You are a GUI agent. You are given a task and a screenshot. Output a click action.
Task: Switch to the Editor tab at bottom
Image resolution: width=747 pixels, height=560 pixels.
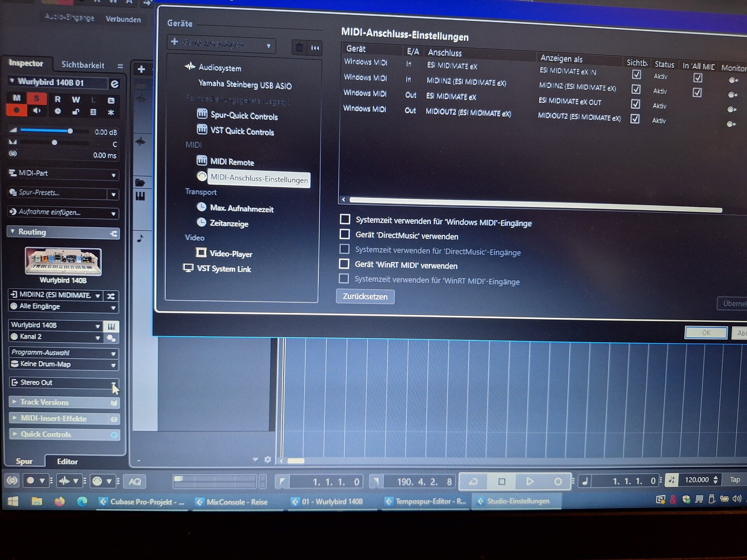click(x=67, y=462)
